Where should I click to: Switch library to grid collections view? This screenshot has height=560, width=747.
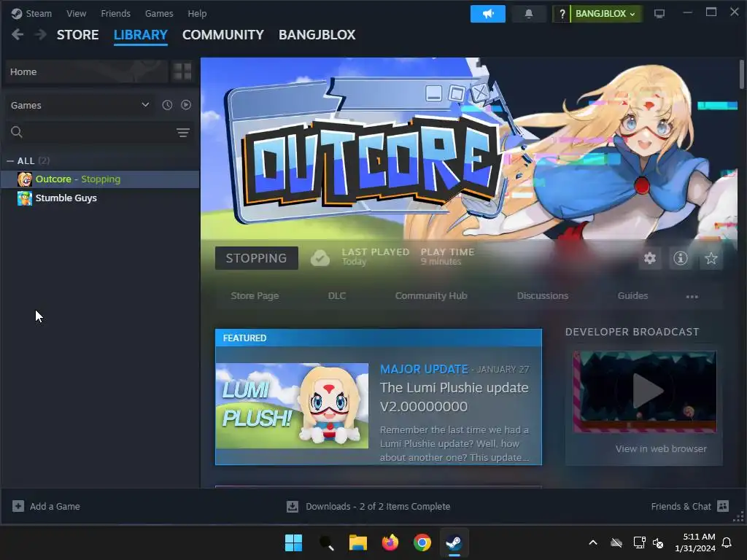(182, 71)
